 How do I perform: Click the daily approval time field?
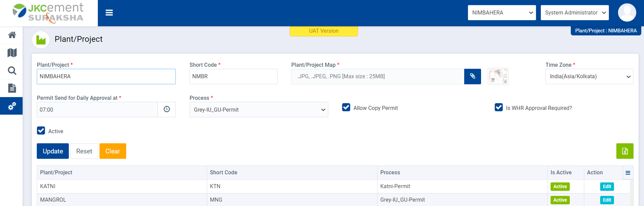97,110
